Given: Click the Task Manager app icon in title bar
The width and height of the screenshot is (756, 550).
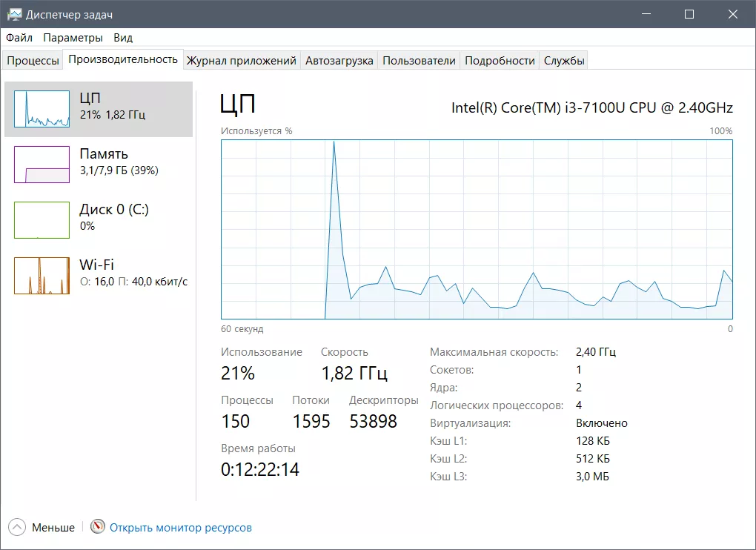Looking at the screenshot, I should [15, 15].
